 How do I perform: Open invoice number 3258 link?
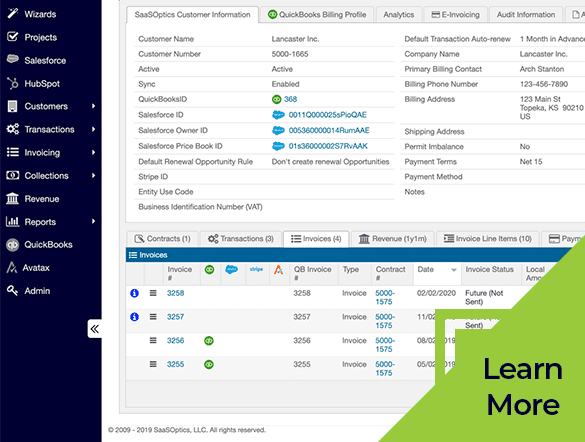[175, 293]
